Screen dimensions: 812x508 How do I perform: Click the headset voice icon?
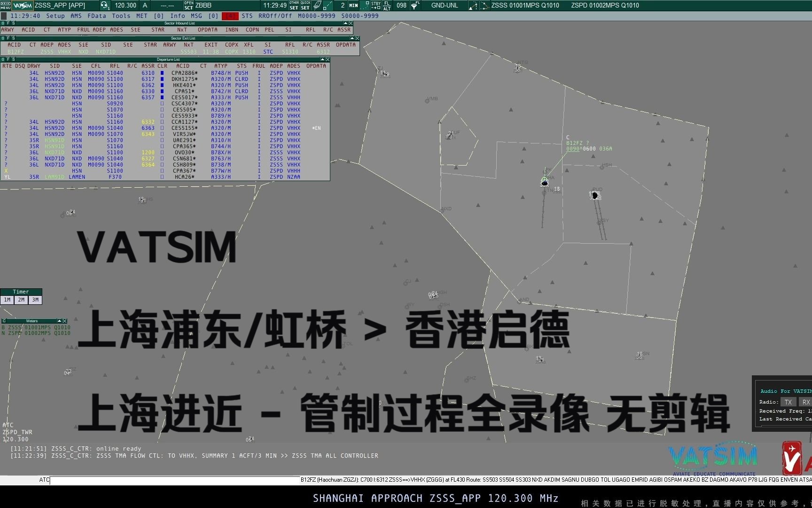point(104,6)
